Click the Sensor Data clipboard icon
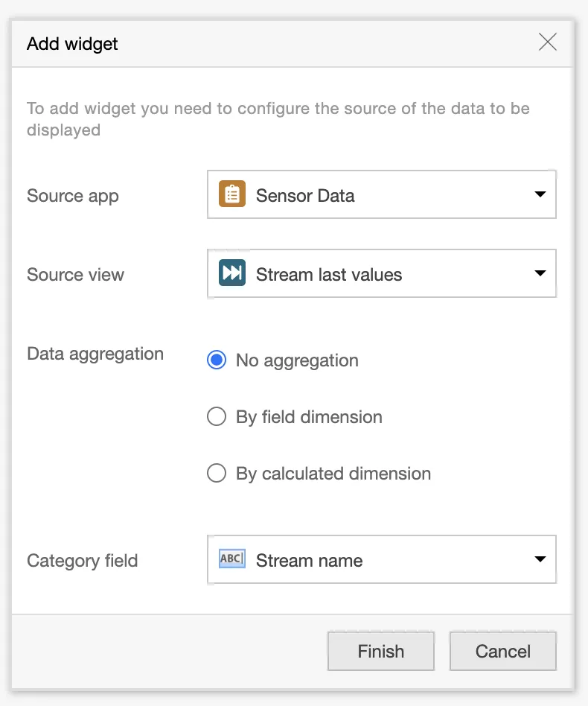 pyautogui.click(x=232, y=195)
